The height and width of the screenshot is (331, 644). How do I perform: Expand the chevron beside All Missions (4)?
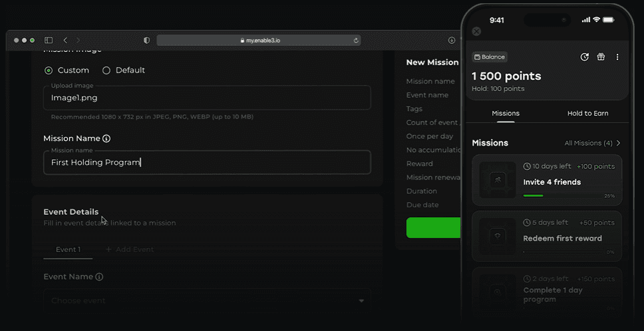pos(619,143)
